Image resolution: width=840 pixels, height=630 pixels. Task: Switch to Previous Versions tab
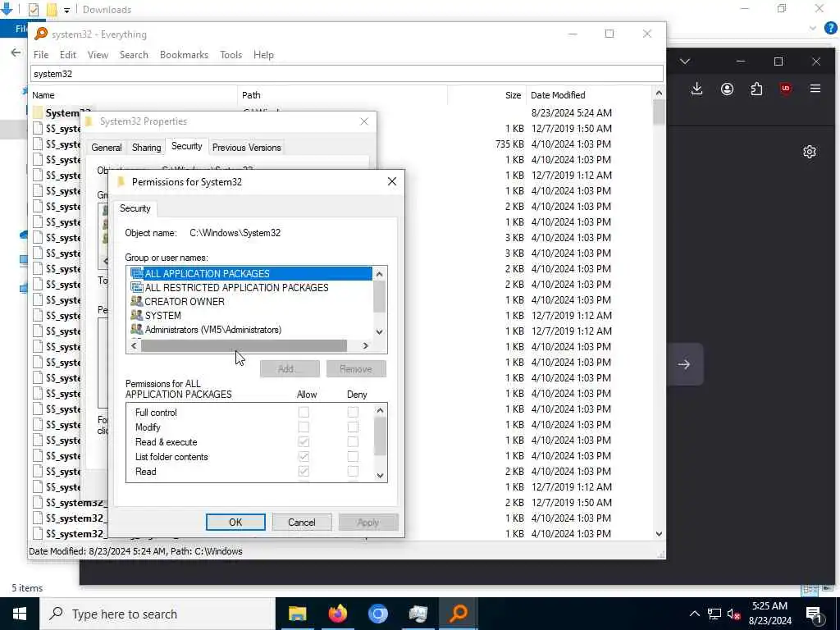pos(246,148)
